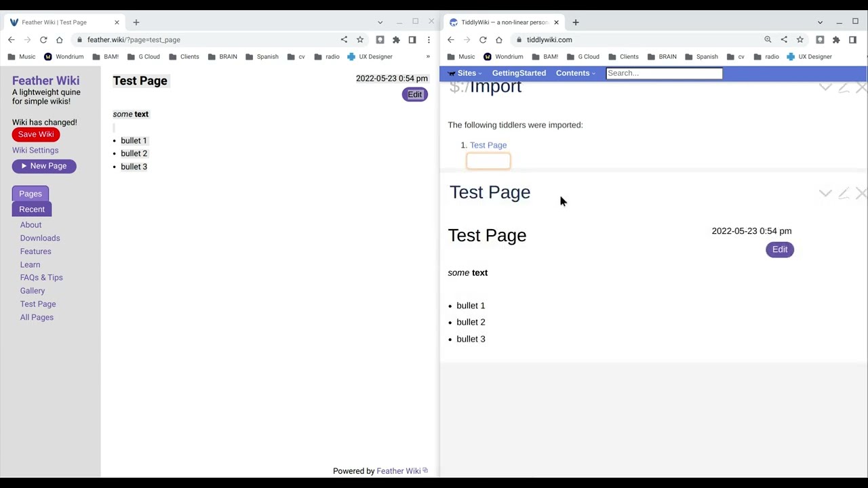868x488 pixels.
Task: Close the Test Page tiddler
Action: 861,194
